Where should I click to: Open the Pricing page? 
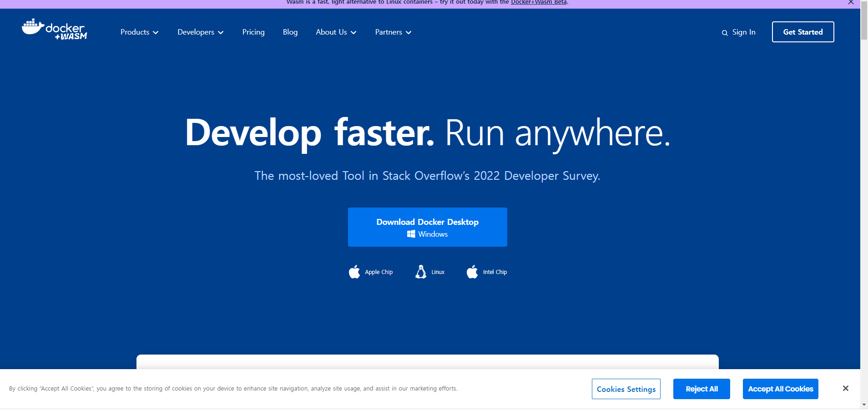coord(253,32)
